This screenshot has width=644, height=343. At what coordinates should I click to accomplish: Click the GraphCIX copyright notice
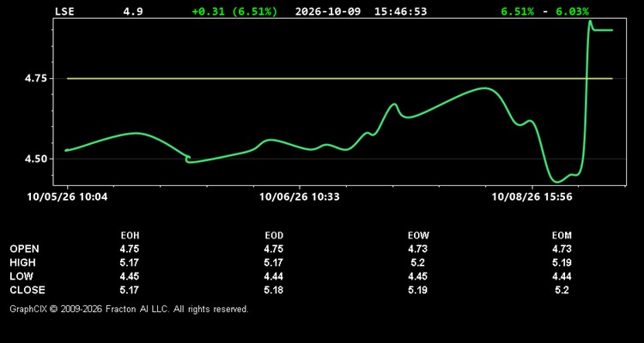coord(129,309)
